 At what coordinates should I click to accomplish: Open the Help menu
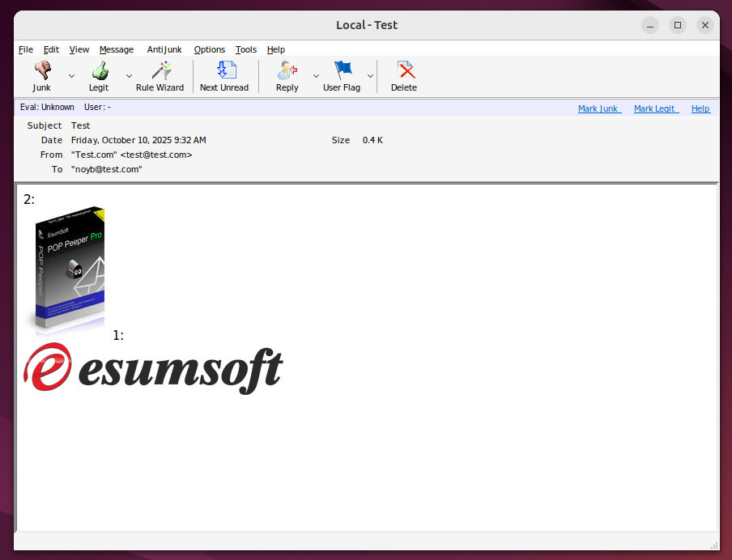coord(276,49)
